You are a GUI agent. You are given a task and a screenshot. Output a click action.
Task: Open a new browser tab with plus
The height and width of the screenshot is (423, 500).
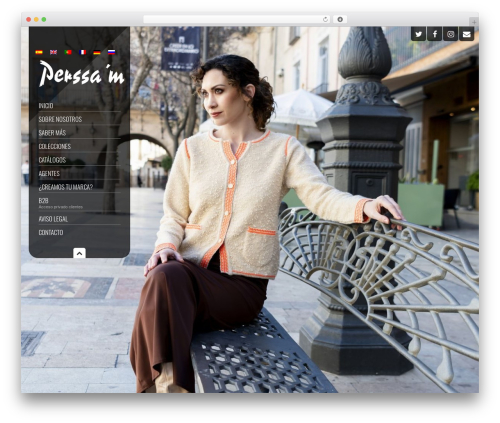(x=474, y=22)
